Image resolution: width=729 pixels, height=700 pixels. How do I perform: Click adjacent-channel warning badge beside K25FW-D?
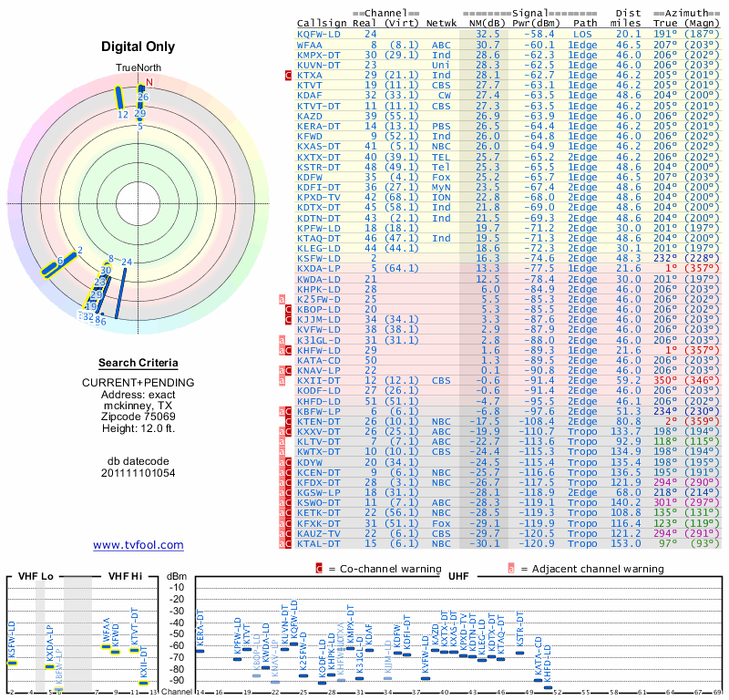tap(282, 300)
